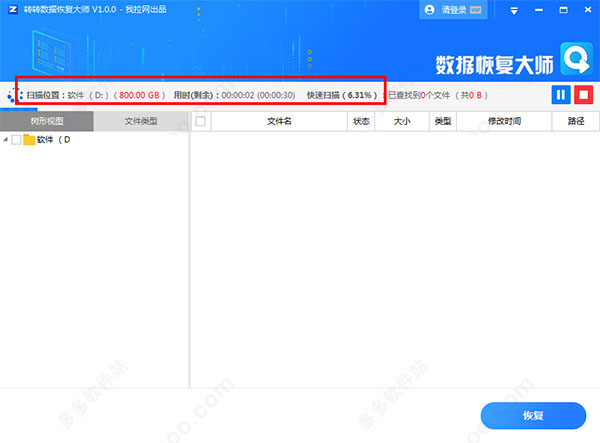This screenshot has width=600, height=443.
Task: Click the spinning scan progress indicator icon
Action: (15, 95)
